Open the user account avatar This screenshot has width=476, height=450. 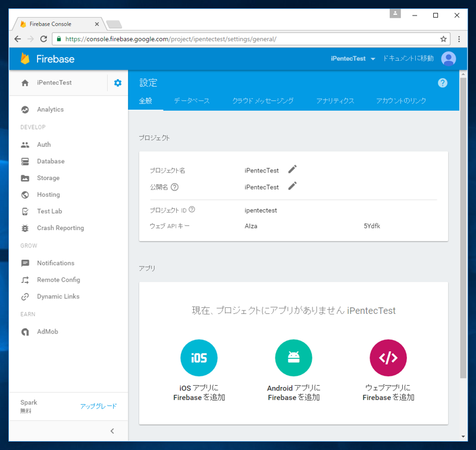click(449, 58)
